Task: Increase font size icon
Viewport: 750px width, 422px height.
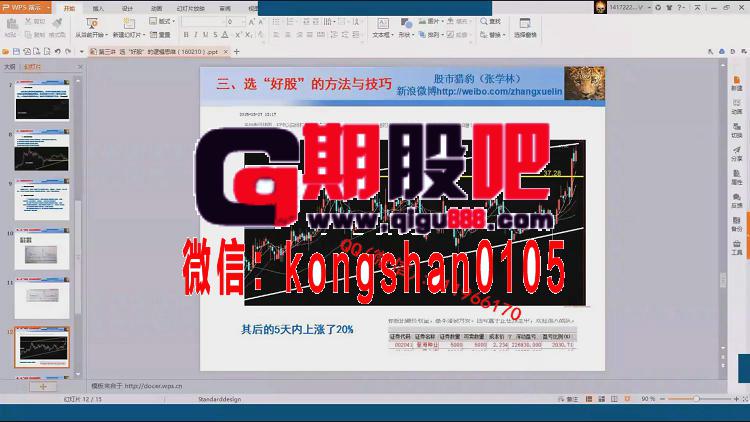Action: (252, 22)
